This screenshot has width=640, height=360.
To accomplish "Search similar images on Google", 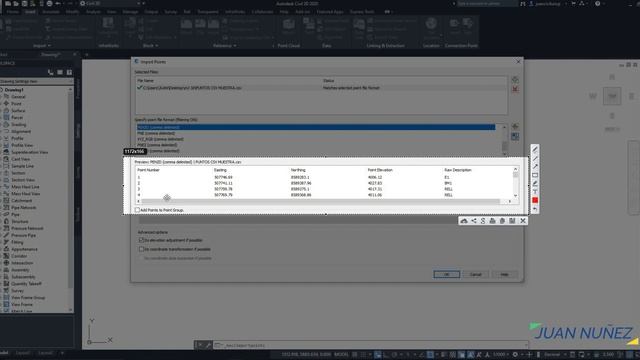I will point(483,221).
